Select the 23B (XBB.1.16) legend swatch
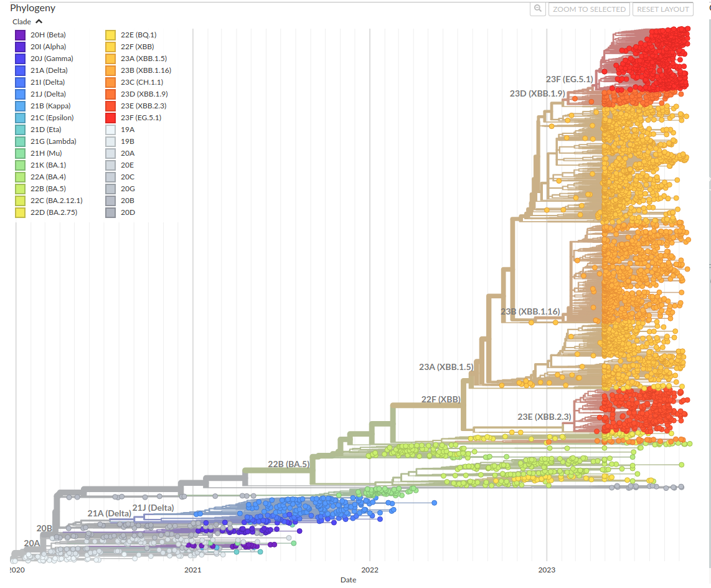The height and width of the screenshot is (588, 711). click(110, 70)
